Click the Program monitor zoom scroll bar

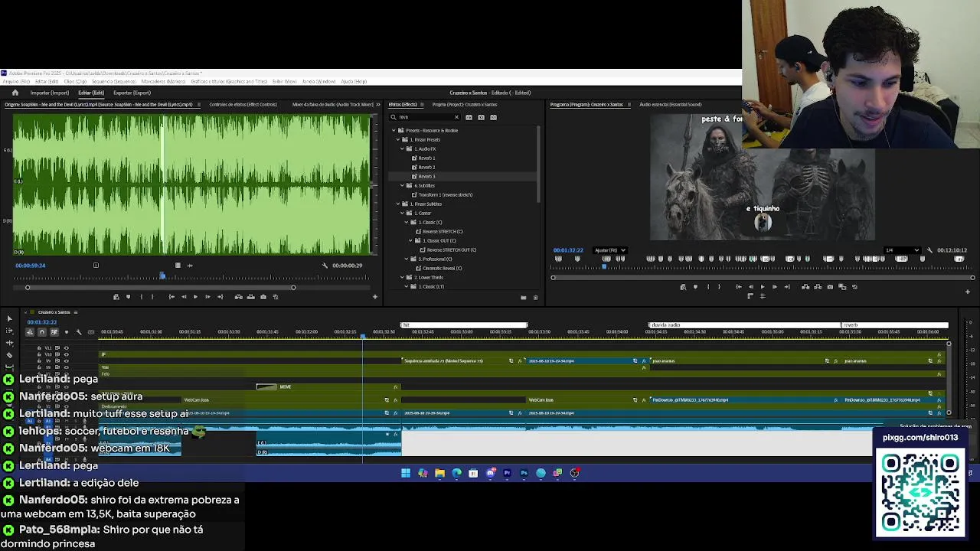763,277
